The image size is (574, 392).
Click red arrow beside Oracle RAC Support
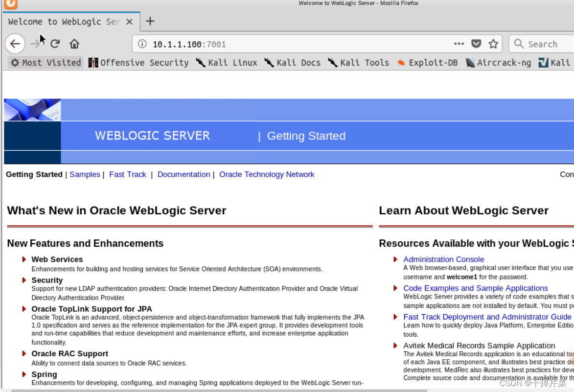click(x=24, y=353)
